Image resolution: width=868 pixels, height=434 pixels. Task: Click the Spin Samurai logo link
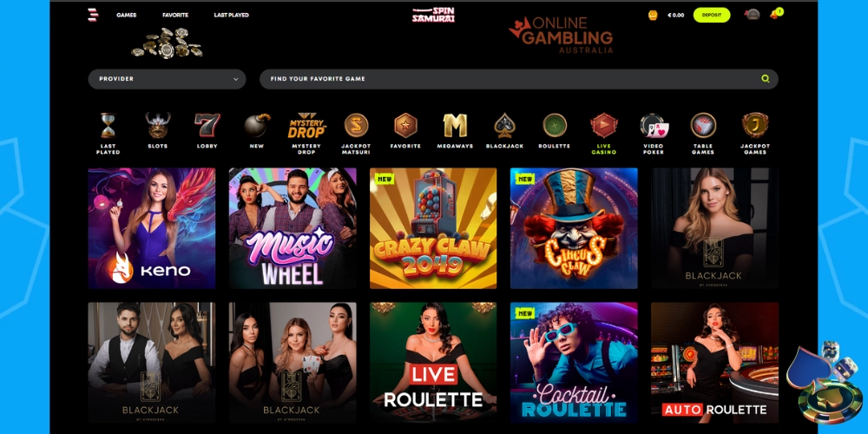click(433, 15)
